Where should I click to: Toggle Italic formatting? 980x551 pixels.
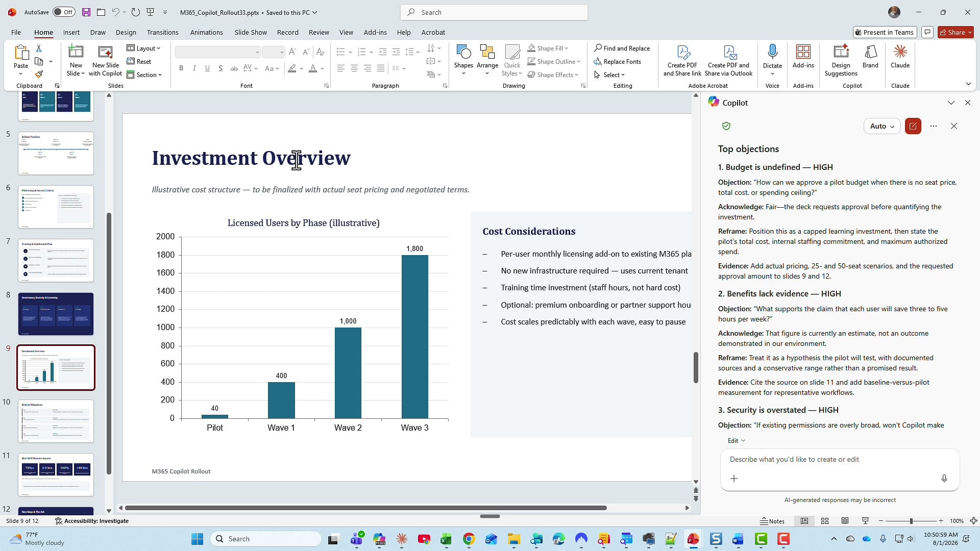[194, 68]
